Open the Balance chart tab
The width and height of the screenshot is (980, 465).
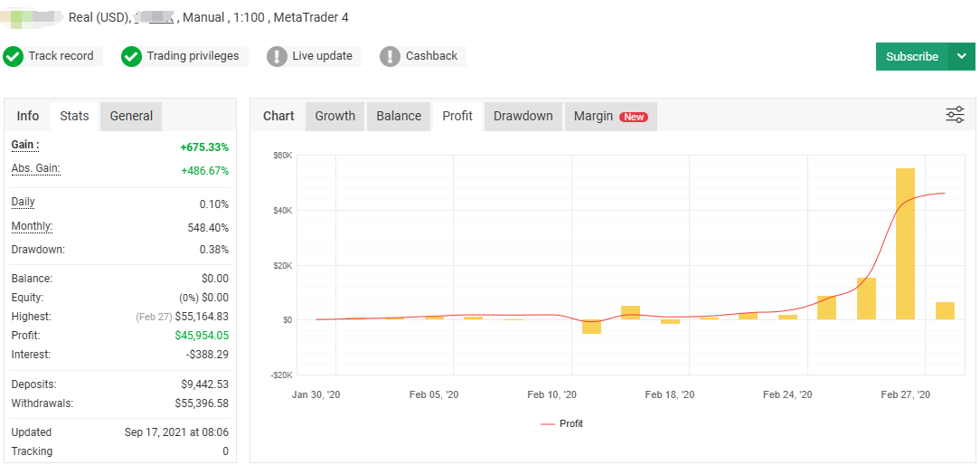tap(399, 116)
